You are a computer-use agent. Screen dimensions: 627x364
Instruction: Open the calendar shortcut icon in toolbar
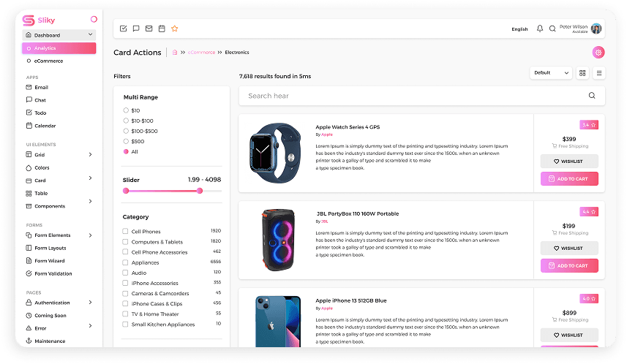(162, 29)
